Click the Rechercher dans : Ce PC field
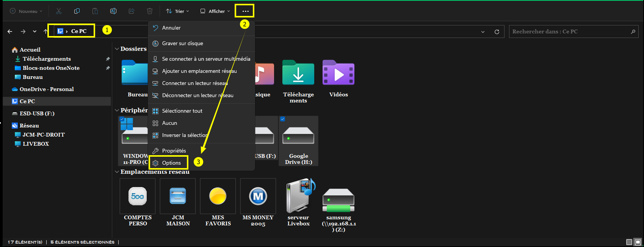 coord(573,31)
